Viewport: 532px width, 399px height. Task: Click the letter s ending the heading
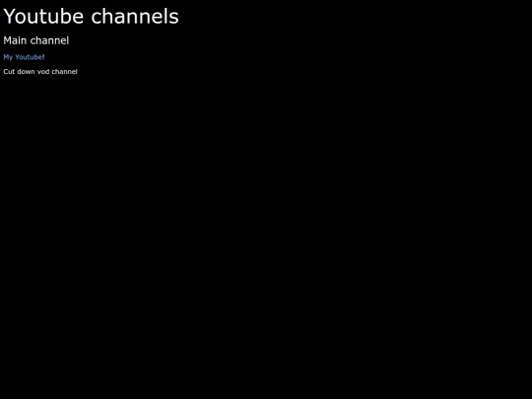[x=174, y=18]
